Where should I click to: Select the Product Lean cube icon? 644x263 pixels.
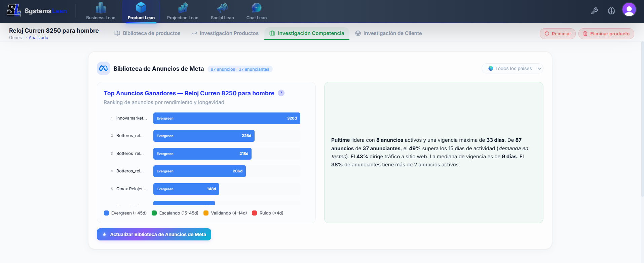click(141, 7)
